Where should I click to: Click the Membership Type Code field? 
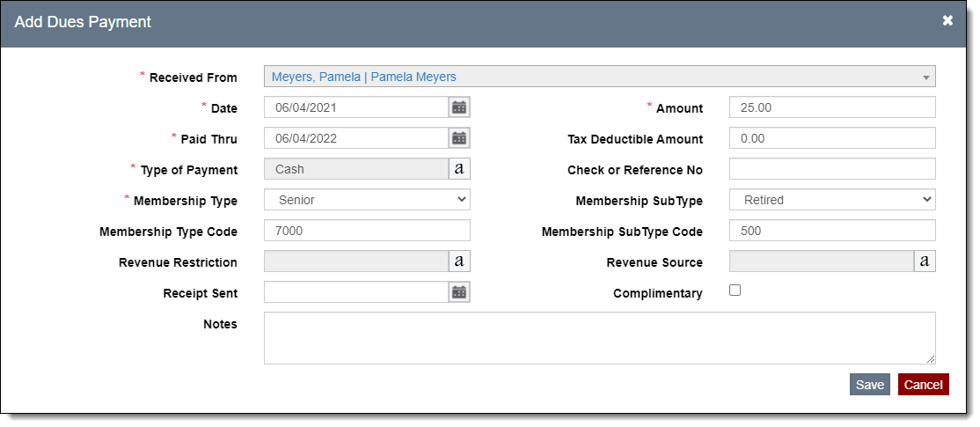(x=367, y=231)
